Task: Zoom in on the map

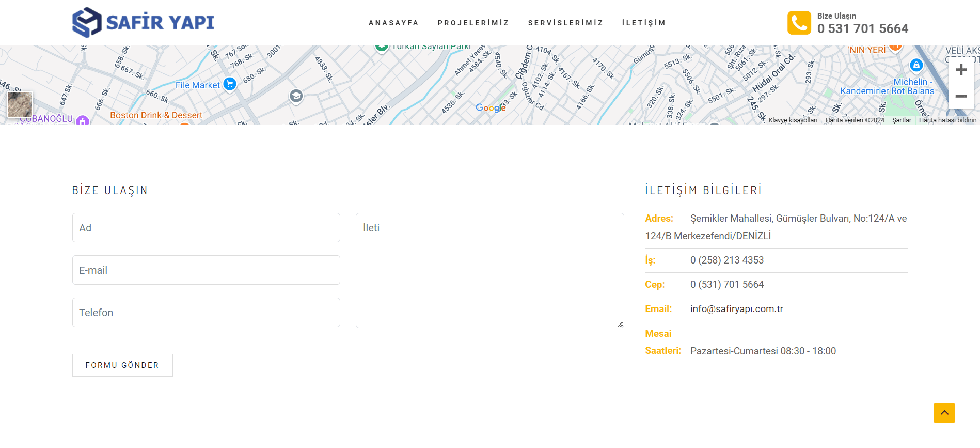Action: tap(961, 70)
